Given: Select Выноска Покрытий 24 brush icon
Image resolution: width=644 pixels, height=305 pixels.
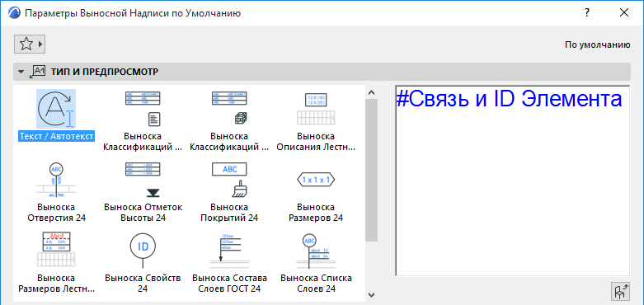Looking at the screenshot, I should pos(229,180).
